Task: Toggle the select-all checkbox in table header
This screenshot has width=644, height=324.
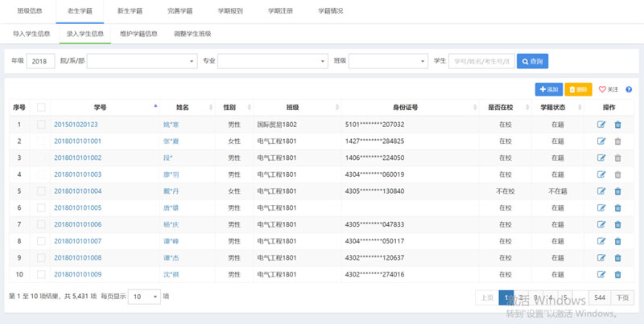Action: pos(41,107)
